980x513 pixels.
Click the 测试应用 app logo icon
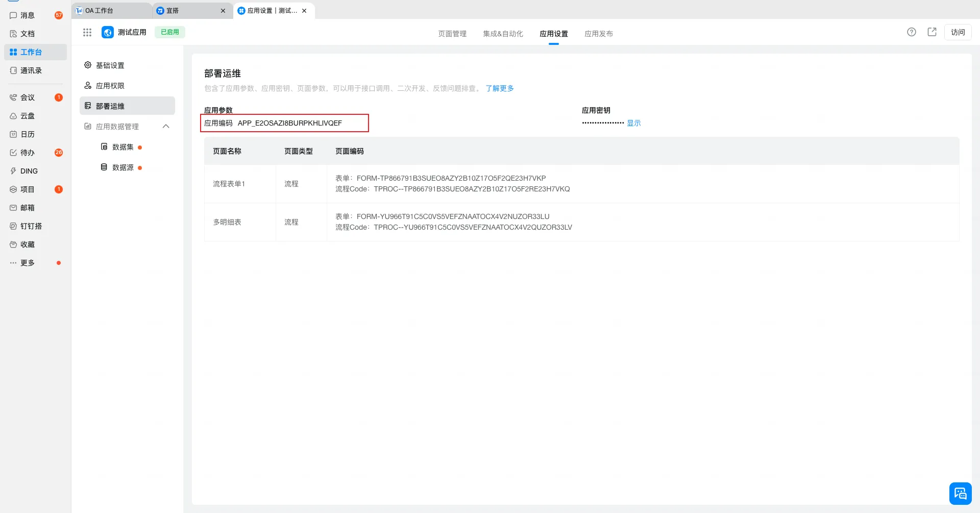coord(108,32)
